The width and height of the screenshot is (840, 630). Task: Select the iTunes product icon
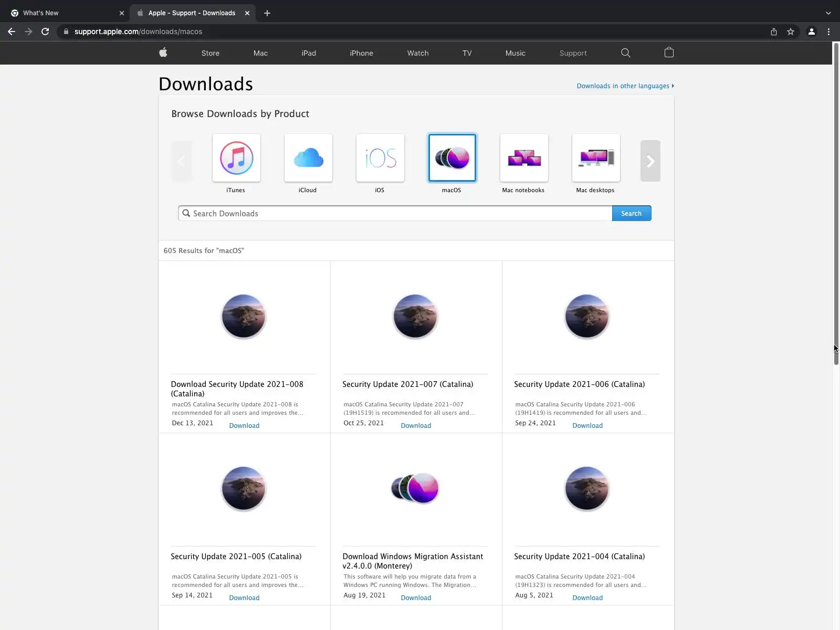tap(236, 158)
